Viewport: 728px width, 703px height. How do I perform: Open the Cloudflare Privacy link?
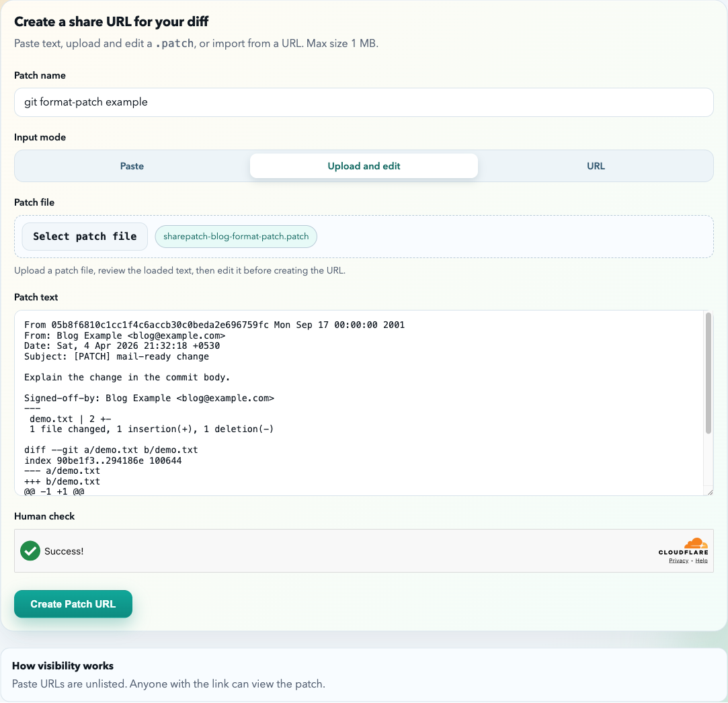pos(678,560)
